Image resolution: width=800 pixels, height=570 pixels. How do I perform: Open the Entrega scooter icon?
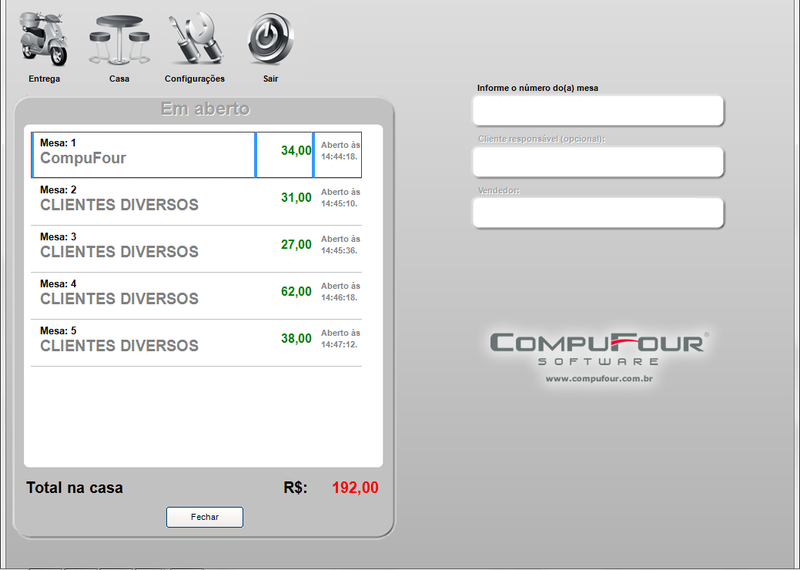pos(44,40)
